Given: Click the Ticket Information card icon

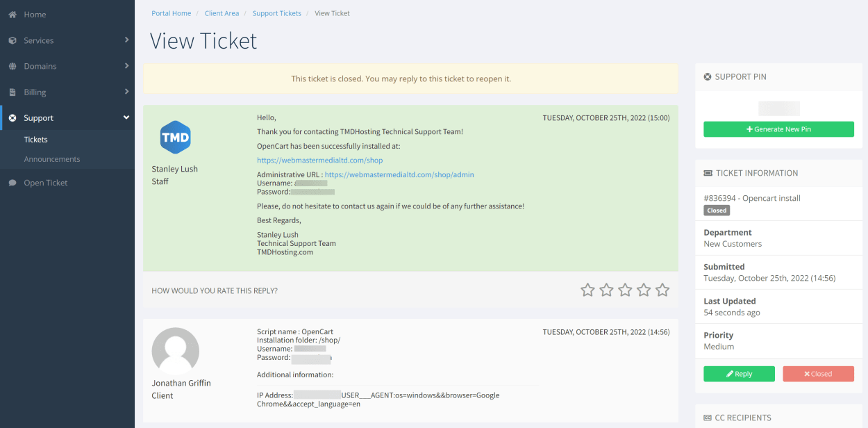Looking at the screenshot, I should pos(708,173).
